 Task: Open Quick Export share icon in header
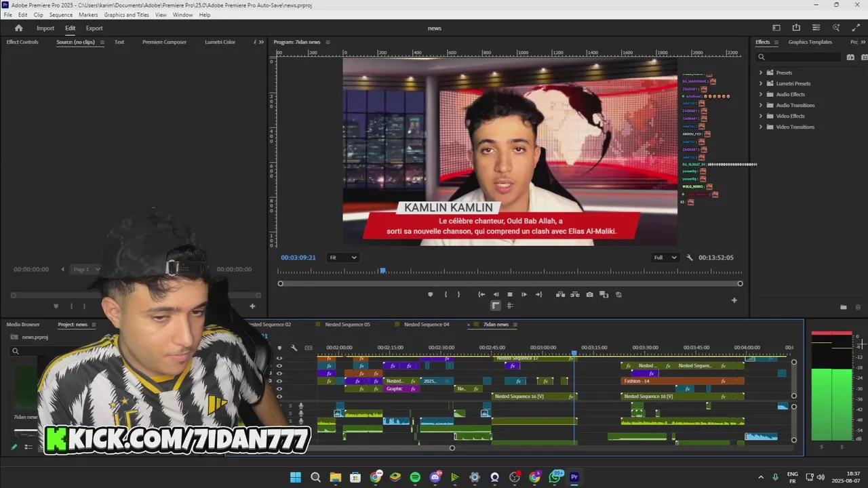[x=796, y=28]
